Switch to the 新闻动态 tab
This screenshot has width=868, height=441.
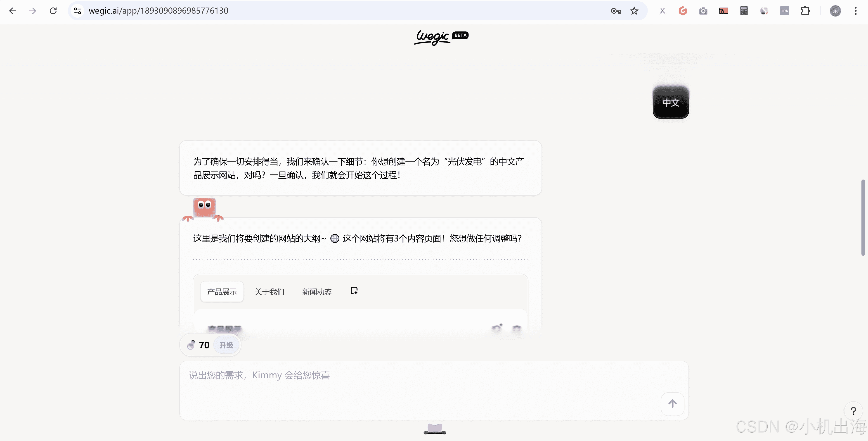point(317,292)
